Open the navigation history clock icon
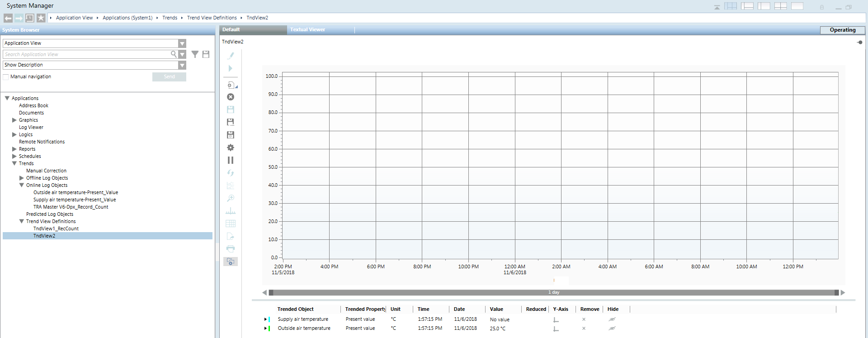868x338 pixels. click(30, 18)
